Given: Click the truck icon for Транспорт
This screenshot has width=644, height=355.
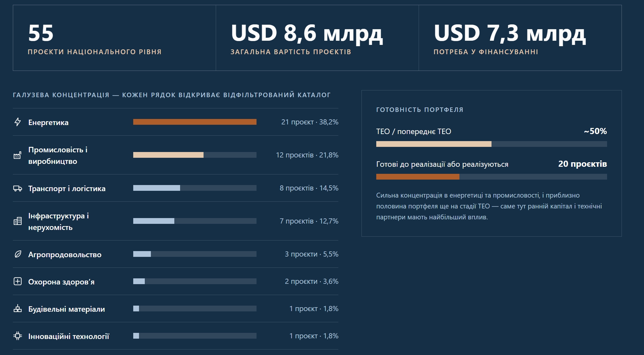Looking at the screenshot, I should tap(18, 188).
